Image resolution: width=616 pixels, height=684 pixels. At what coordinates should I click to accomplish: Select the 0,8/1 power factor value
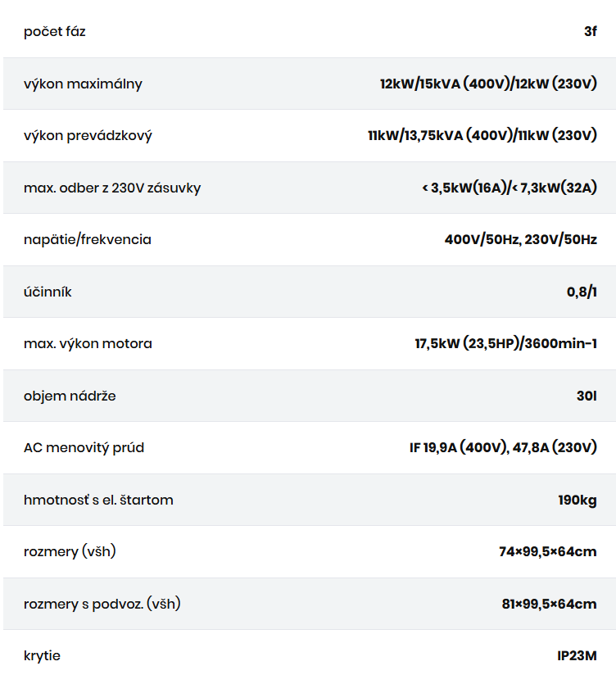(582, 292)
